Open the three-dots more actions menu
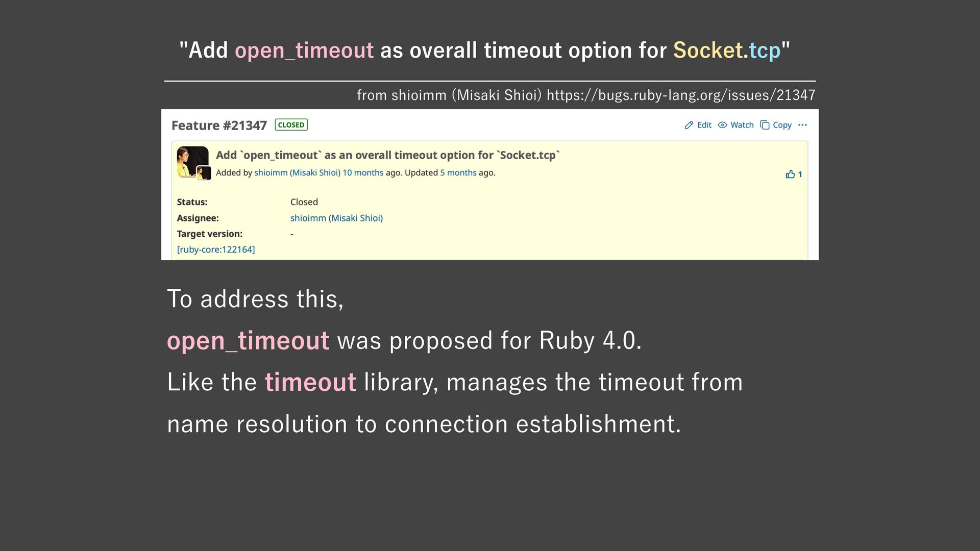The image size is (980, 551). point(802,125)
